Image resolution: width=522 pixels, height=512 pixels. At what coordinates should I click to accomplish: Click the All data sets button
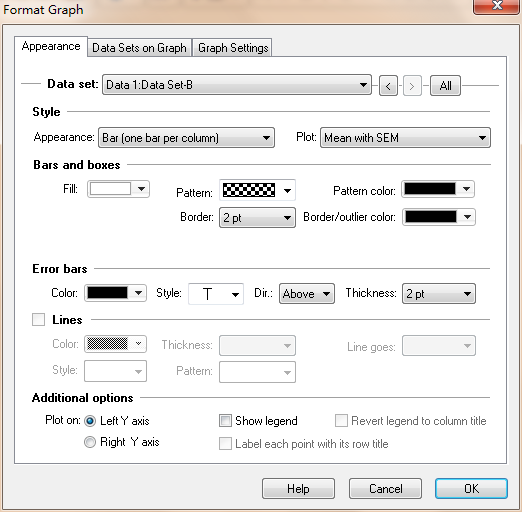point(445,86)
